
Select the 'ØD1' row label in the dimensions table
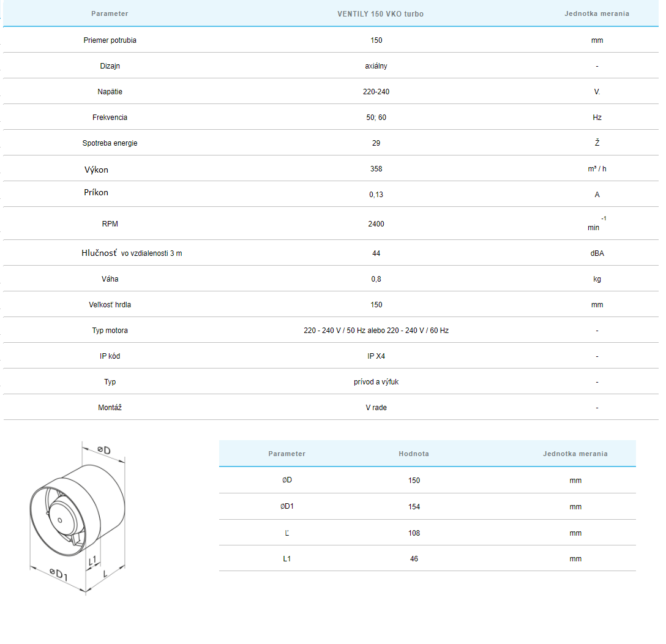pyautogui.click(x=286, y=507)
